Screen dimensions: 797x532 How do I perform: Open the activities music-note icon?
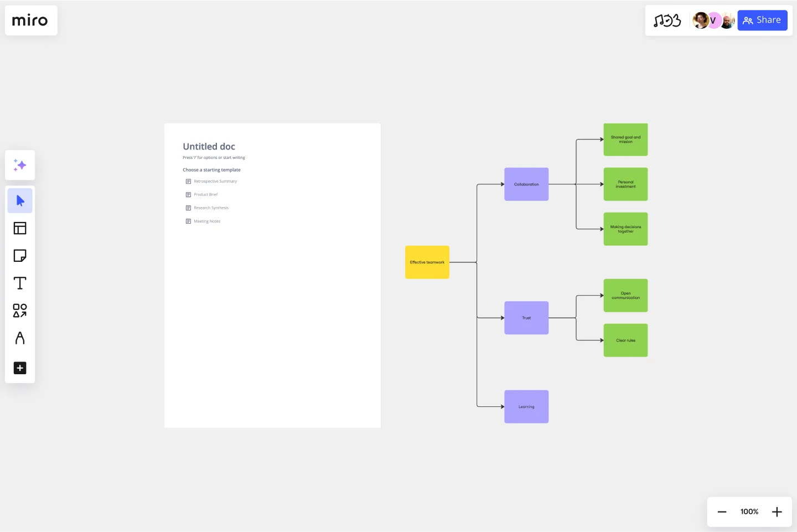point(667,20)
